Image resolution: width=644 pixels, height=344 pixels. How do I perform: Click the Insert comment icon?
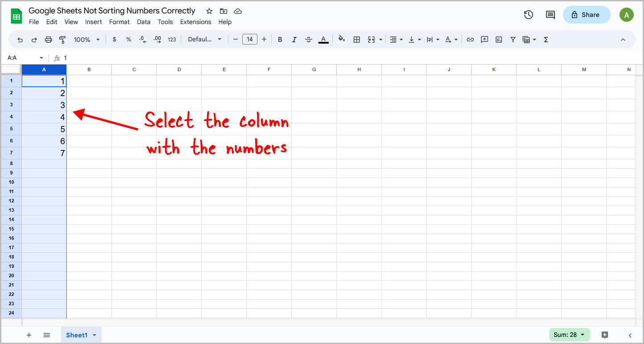click(485, 40)
